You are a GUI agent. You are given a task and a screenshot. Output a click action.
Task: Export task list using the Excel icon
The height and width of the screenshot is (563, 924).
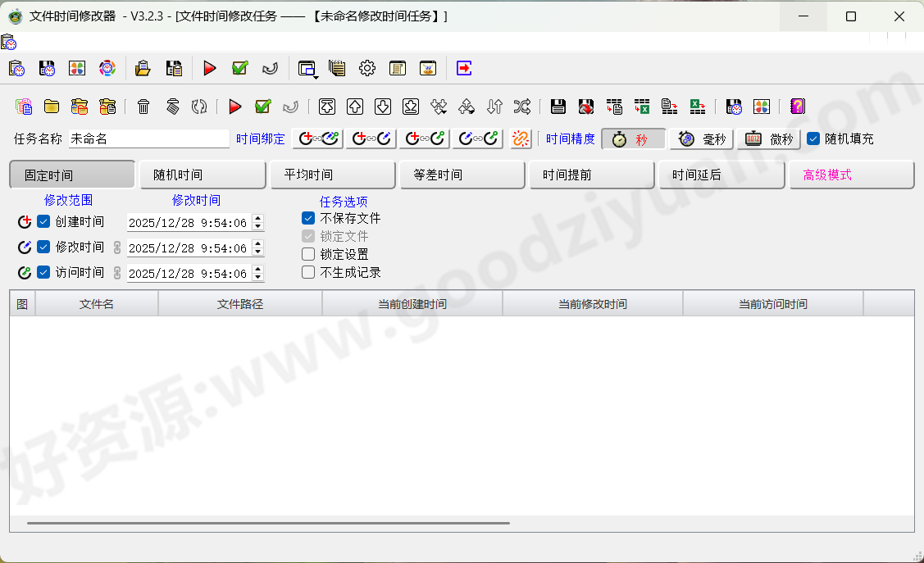[698, 107]
